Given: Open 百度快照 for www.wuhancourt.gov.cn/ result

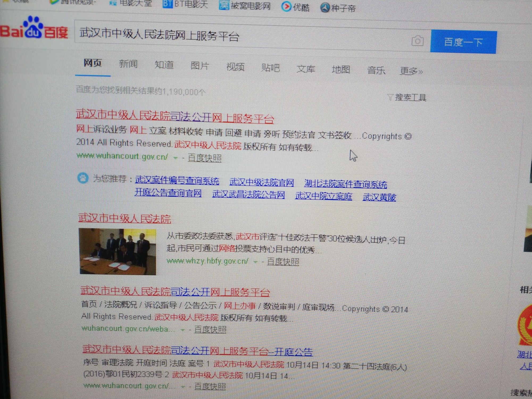Looking at the screenshot, I should point(205,158).
